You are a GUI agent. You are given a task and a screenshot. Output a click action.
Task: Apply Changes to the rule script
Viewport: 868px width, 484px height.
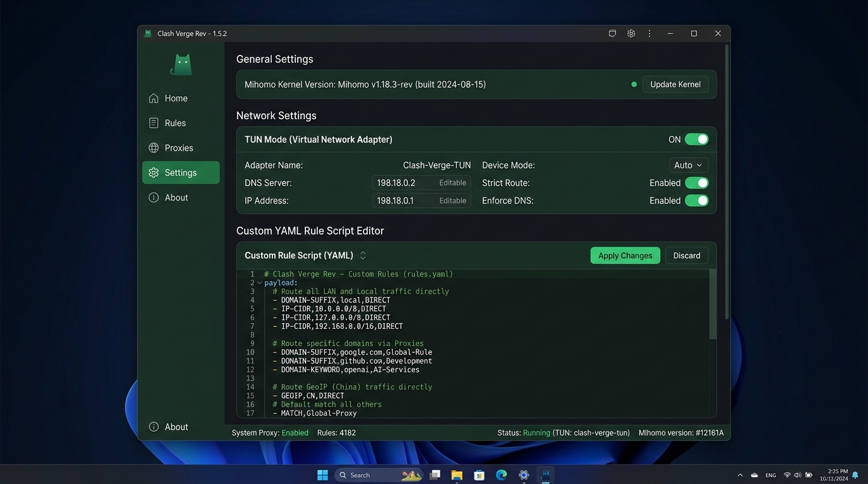pos(625,255)
